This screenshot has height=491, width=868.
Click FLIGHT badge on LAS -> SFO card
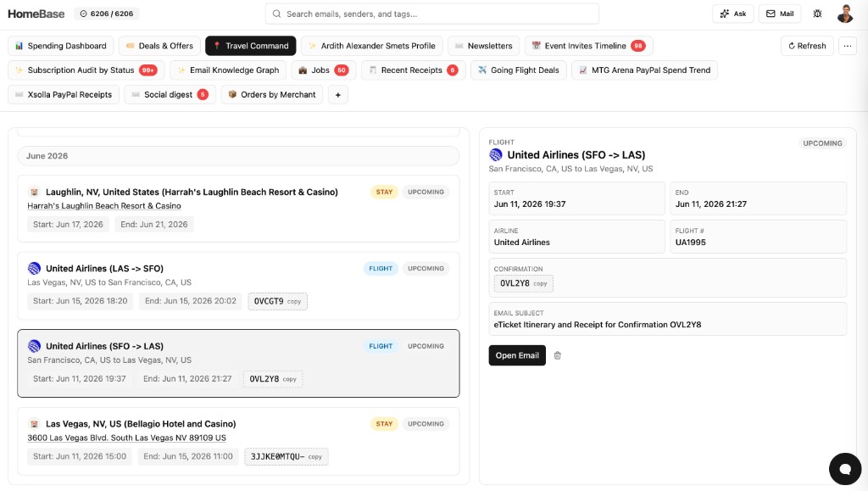381,269
